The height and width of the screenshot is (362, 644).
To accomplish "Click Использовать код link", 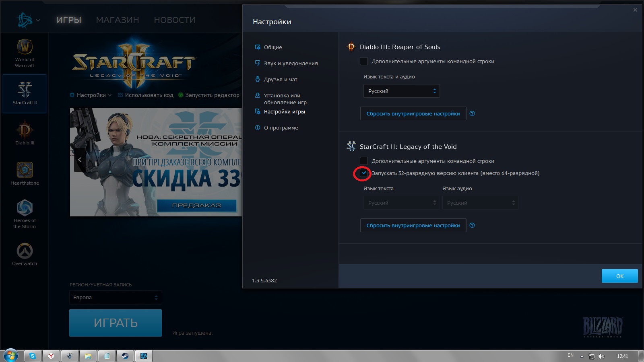I will tap(145, 95).
